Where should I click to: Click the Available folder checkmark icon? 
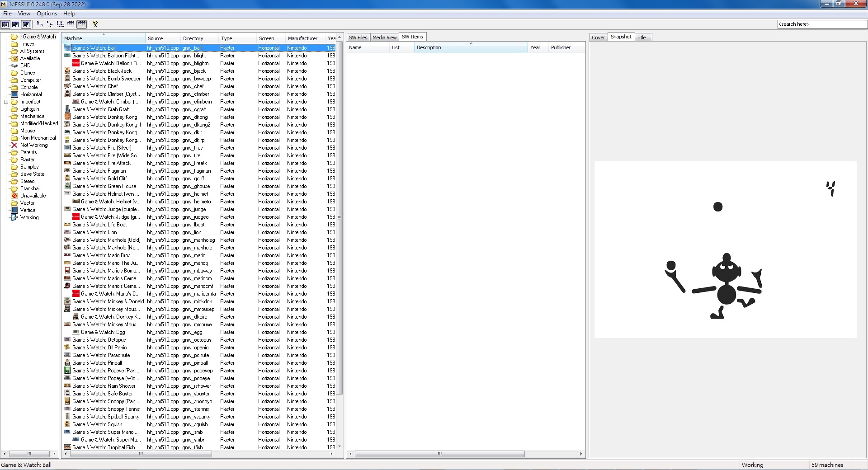pyautogui.click(x=14, y=58)
